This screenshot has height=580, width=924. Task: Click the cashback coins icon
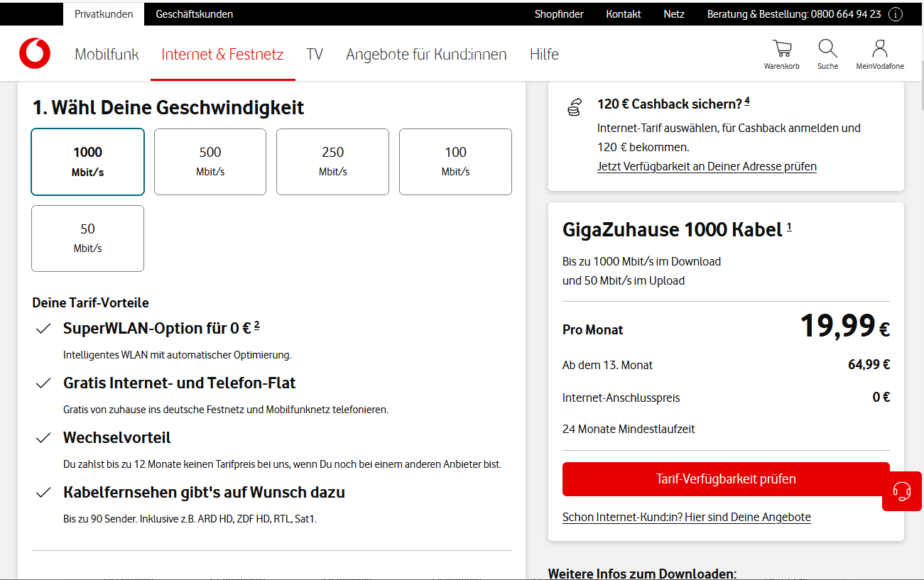pyautogui.click(x=575, y=107)
